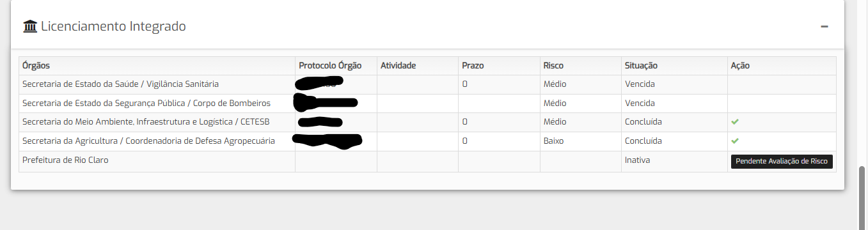Screen dimensions: 868x230
Task: Click the Protocolo Órgão column header
Action: point(330,66)
